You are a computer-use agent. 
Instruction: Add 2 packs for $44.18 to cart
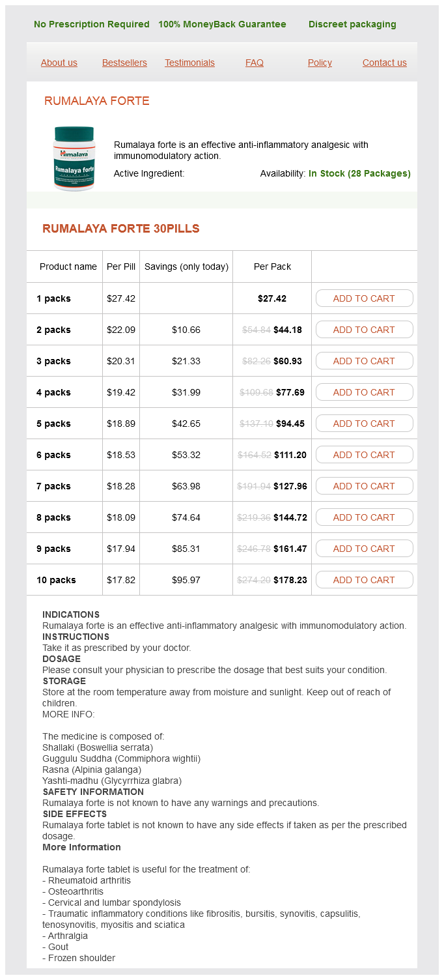pos(364,330)
